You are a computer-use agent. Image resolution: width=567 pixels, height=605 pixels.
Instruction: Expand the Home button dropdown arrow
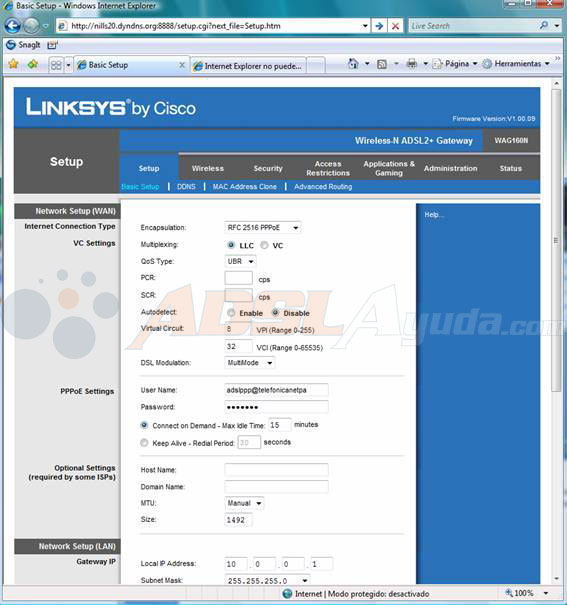[x=367, y=63]
